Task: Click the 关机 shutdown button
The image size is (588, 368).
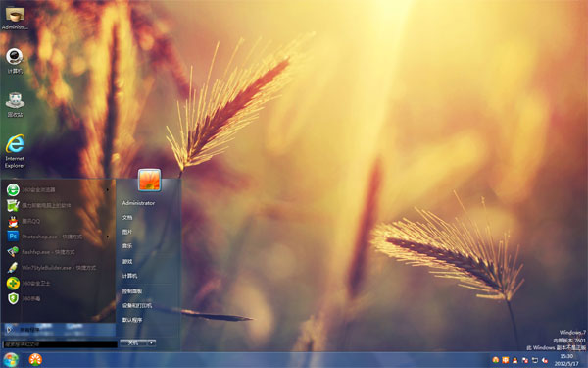Action: click(133, 342)
